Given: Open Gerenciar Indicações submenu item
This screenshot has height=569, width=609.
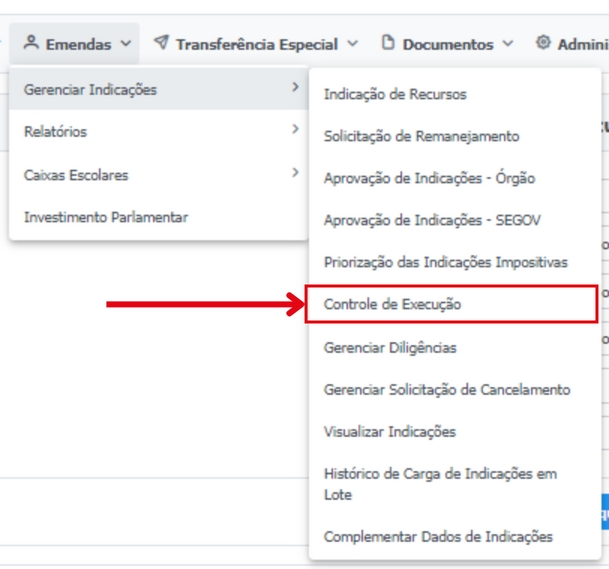Looking at the screenshot, I should coord(158,89).
